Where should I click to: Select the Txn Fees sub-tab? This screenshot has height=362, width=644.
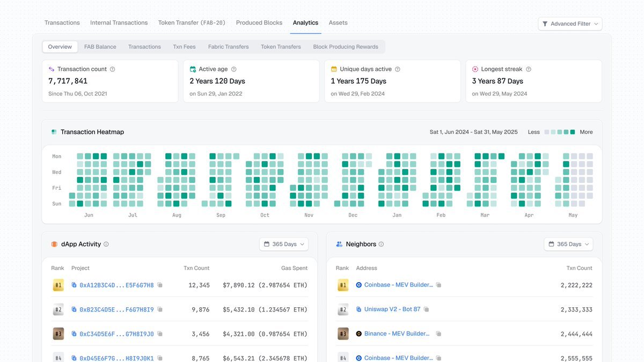tap(184, 47)
